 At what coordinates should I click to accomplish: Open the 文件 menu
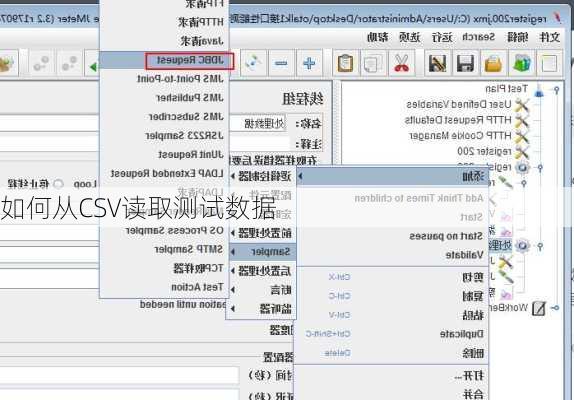click(x=549, y=37)
